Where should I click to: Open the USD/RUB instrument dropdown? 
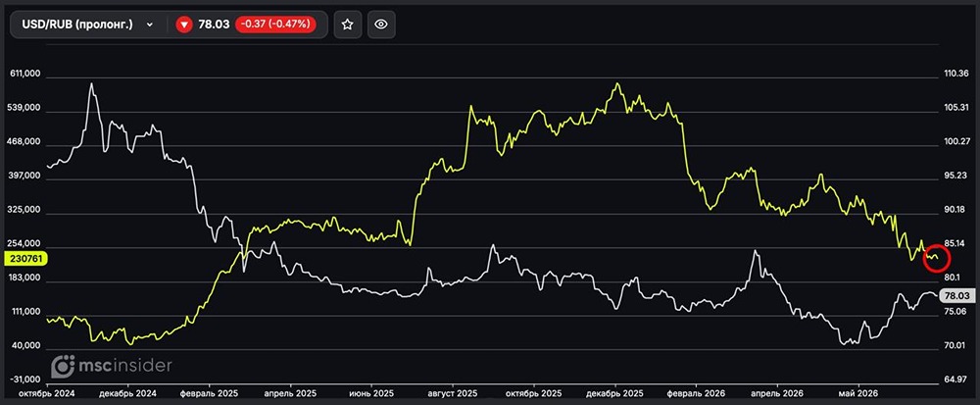[x=88, y=25]
